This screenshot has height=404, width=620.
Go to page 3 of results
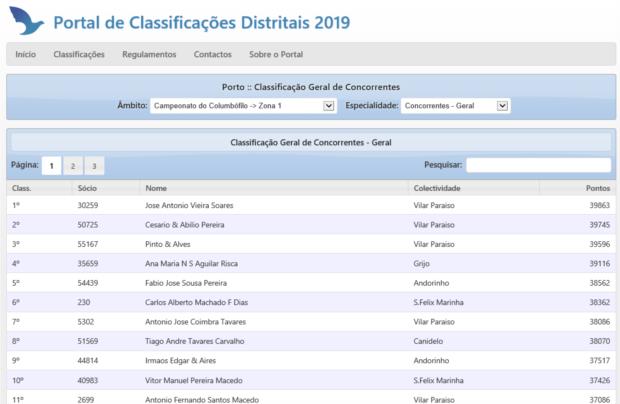(x=94, y=165)
